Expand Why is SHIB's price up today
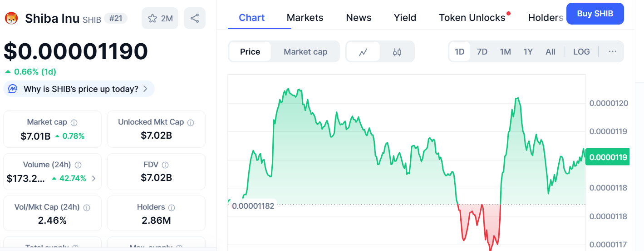 tap(79, 89)
